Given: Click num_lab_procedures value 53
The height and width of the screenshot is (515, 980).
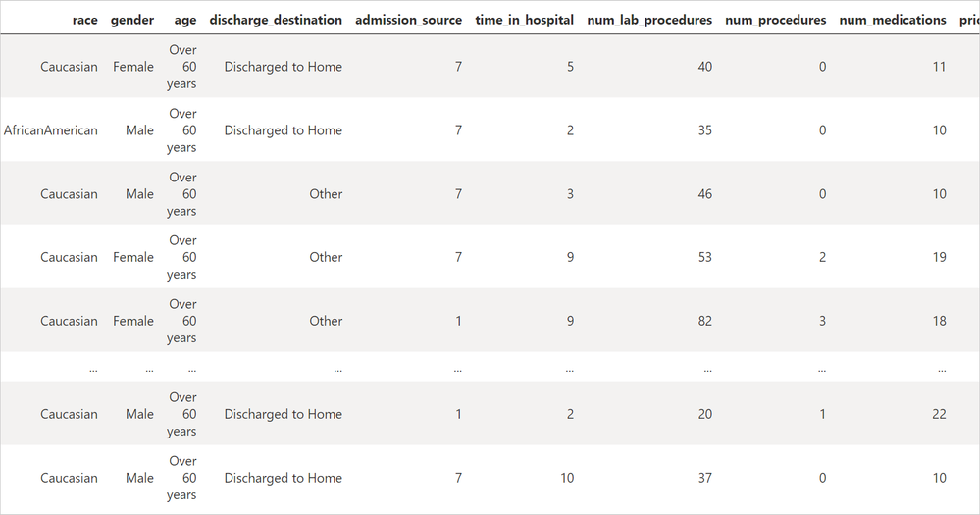Looking at the screenshot, I should 705,257.
